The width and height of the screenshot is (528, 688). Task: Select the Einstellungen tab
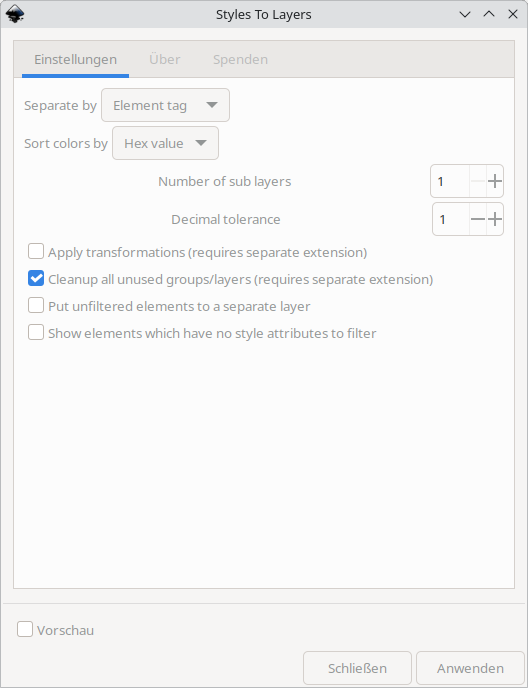pyautogui.click(x=75, y=59)
